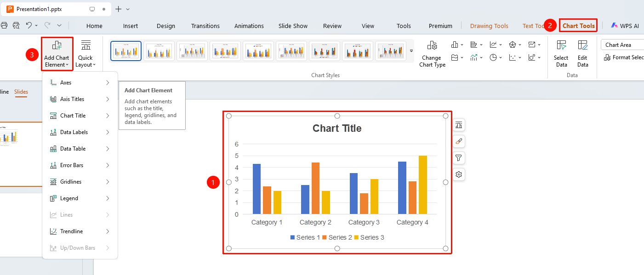Open chart settings gear beside the chart
Image resolution: width=644 pixels, height=275 pixels.
(x=458, y=174)
